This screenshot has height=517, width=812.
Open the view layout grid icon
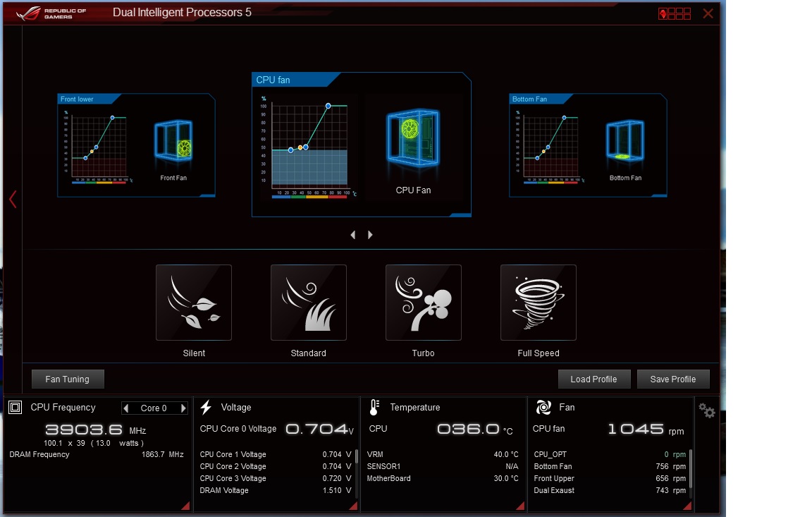pos(675,13)
